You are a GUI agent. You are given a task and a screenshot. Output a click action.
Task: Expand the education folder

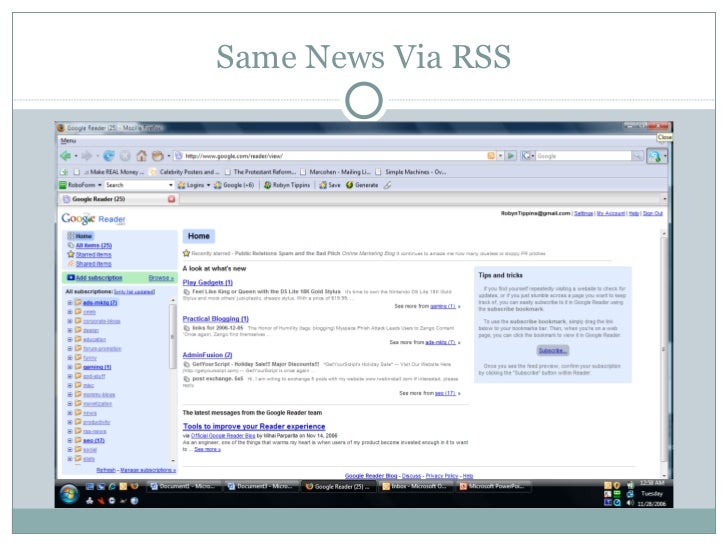pos(70,339)
